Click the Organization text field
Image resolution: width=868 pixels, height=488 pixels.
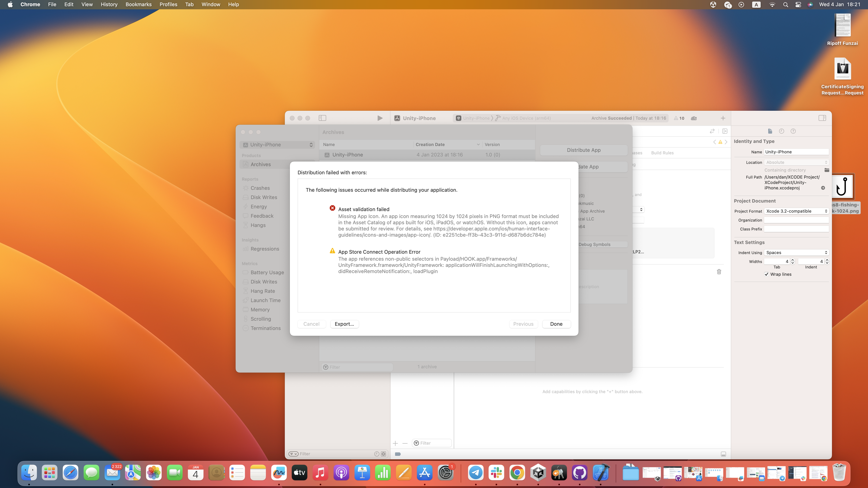796,220
